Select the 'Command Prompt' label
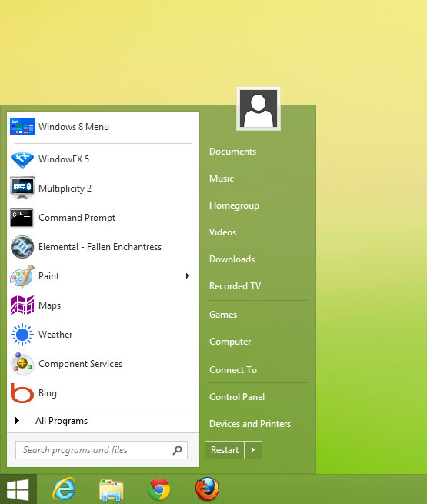This screenshot has width=427, height=504. pyautogui.click(x=77, y=218)
